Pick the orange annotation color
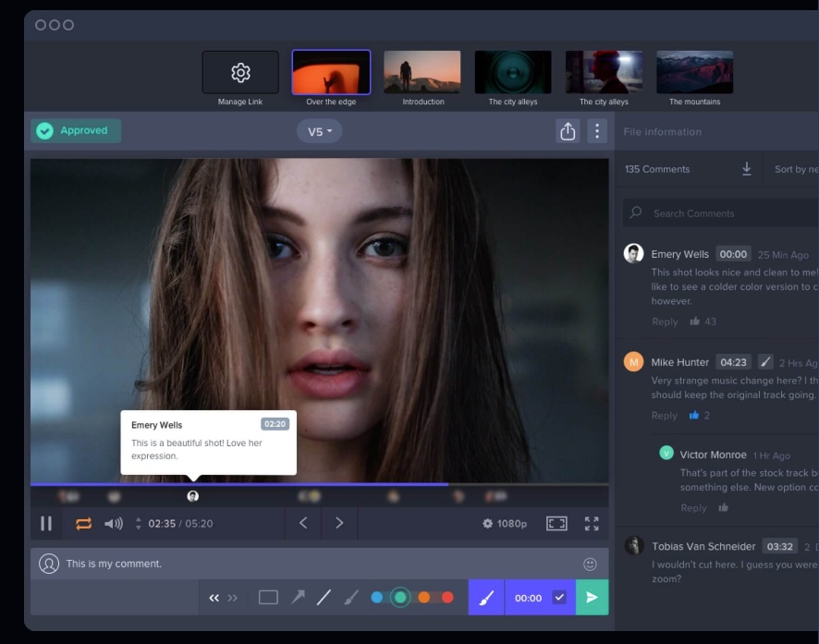This screenshot has height=644, width=819. (x=426, y=597)
